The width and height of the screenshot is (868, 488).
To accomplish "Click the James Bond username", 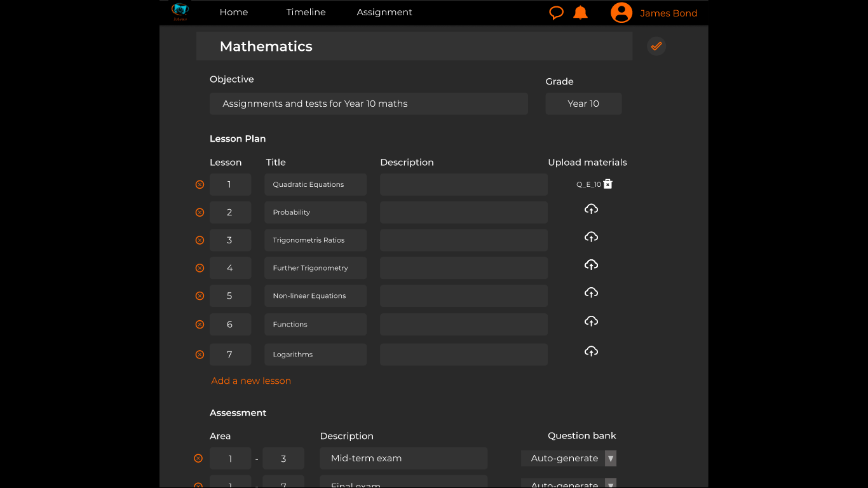I will tap(668, 13).
